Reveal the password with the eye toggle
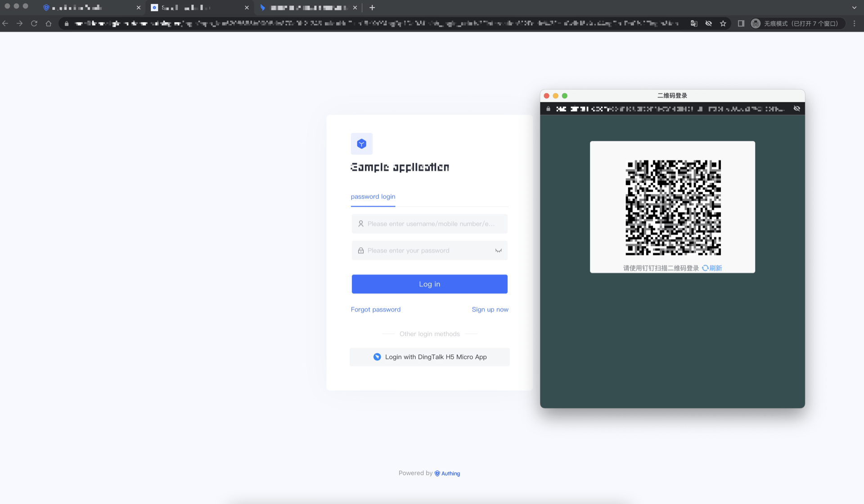864x504 pixels. tap(498, 250)
